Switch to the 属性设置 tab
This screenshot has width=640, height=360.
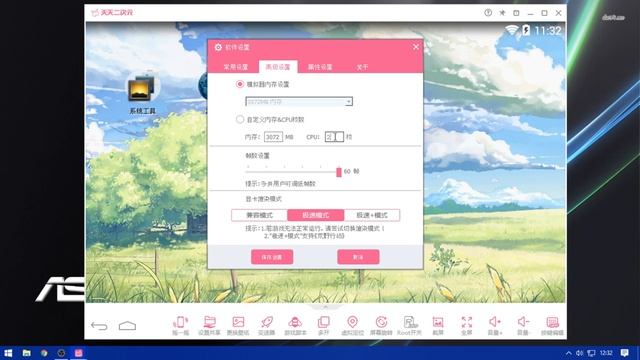pyautogui.click(x=320, y=67)
